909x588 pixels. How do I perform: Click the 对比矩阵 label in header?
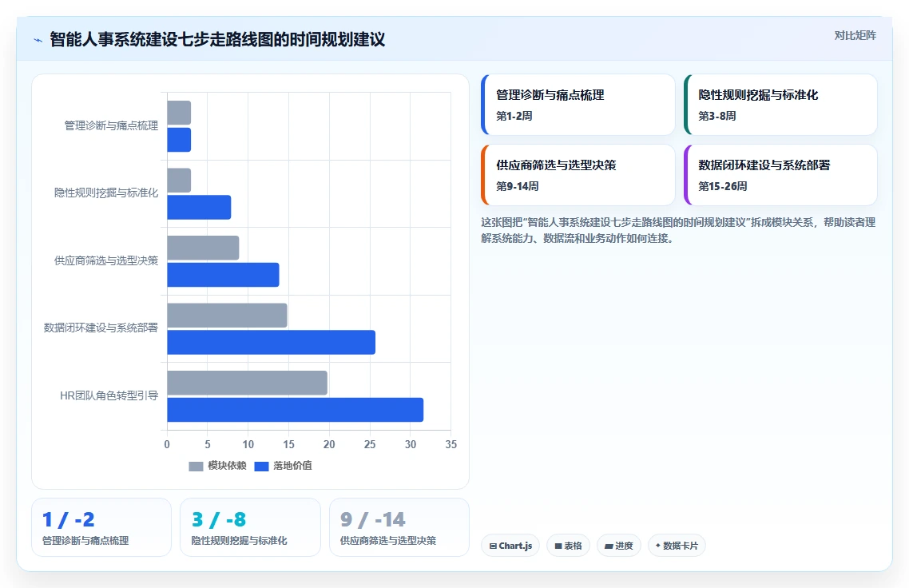click(855, 35)
